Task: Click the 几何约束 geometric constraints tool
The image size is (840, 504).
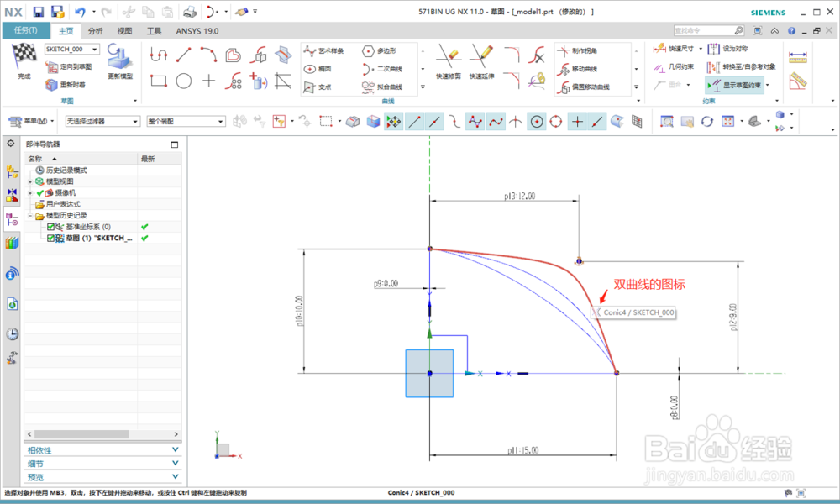Action: tap(674, 67)
